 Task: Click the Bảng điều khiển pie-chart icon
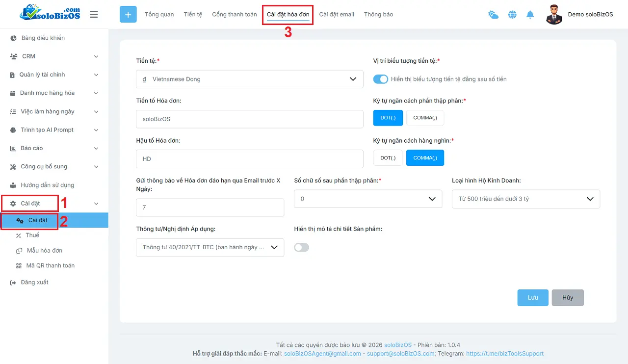pos(13,38)
